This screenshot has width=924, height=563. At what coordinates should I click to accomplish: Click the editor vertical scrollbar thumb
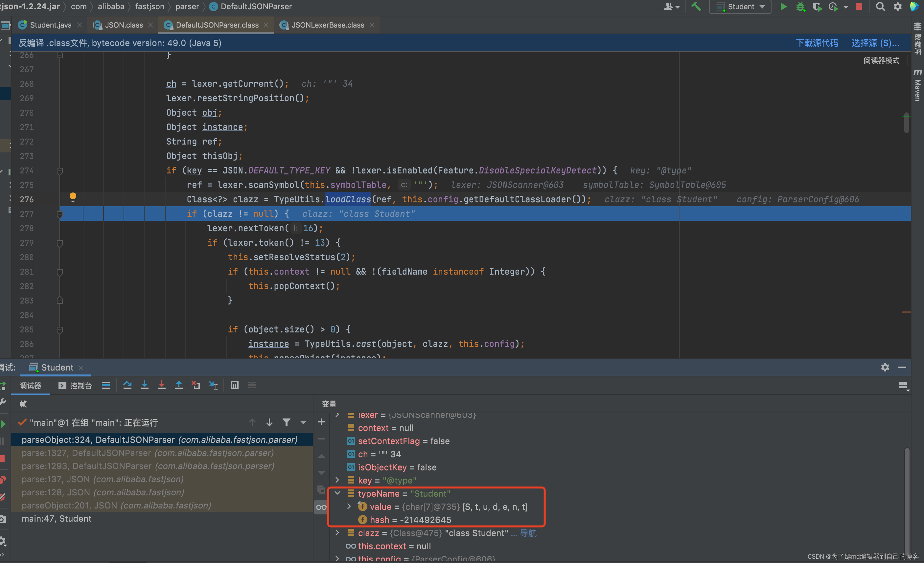tap(906, 123)
